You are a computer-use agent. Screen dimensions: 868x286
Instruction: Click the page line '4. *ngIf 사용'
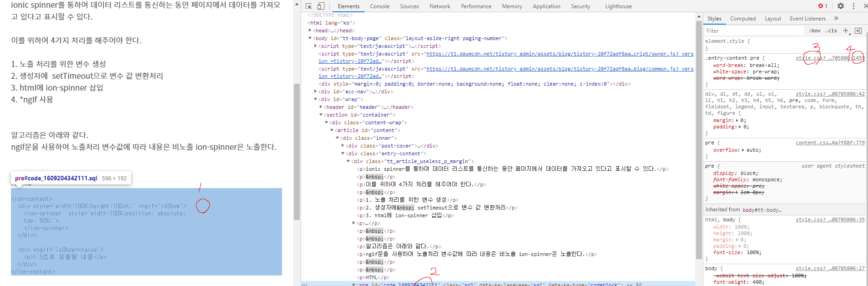pyautogui.click(x=32, y=99)
